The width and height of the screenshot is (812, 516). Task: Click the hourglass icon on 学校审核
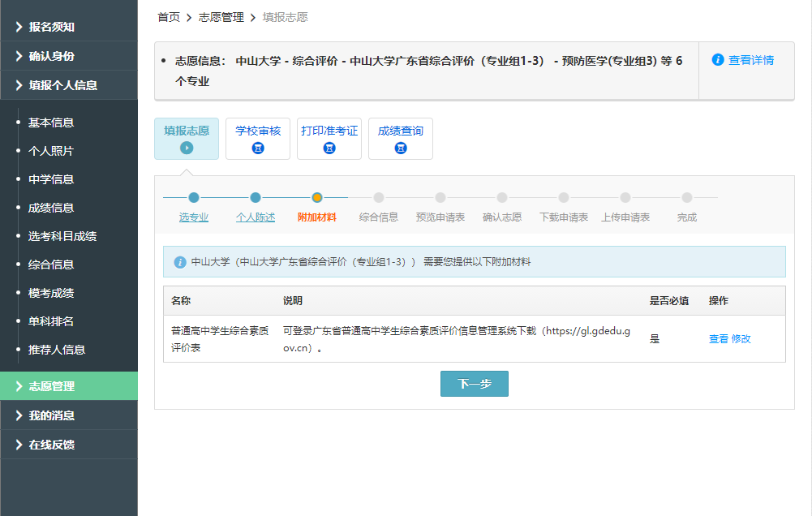coord(257,148)
